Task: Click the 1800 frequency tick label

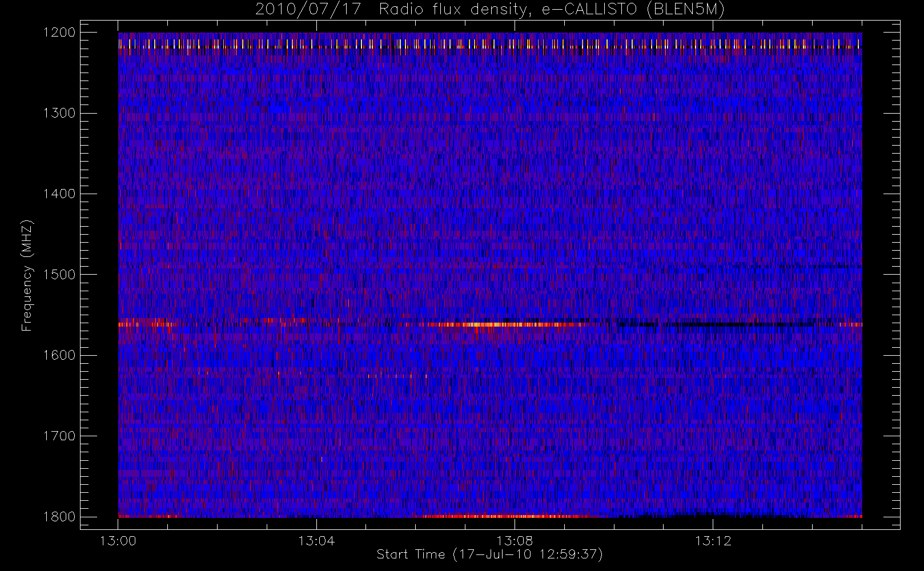Action: (x=59, y=517)
